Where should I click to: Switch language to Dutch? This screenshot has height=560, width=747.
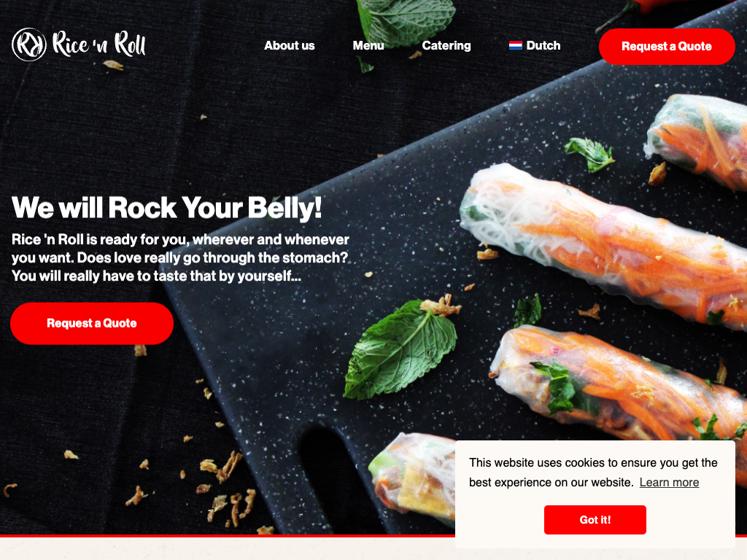(x=535, y=46)
